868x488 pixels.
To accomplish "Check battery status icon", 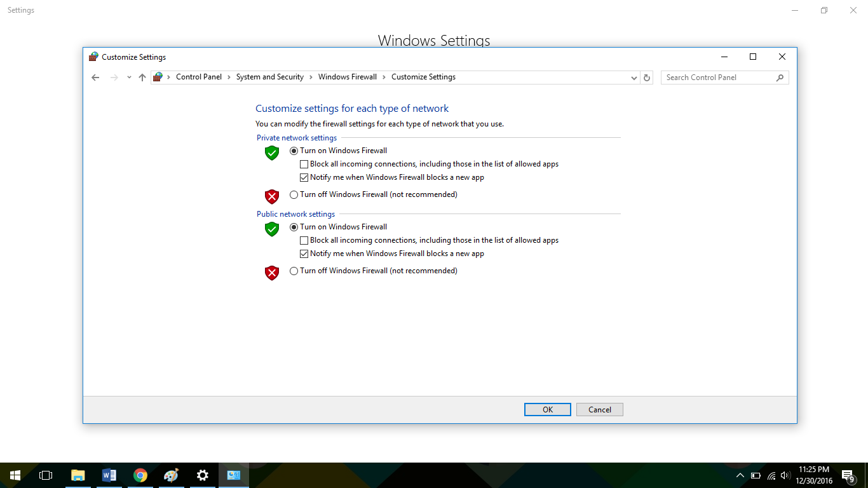I will pos(756,475).
